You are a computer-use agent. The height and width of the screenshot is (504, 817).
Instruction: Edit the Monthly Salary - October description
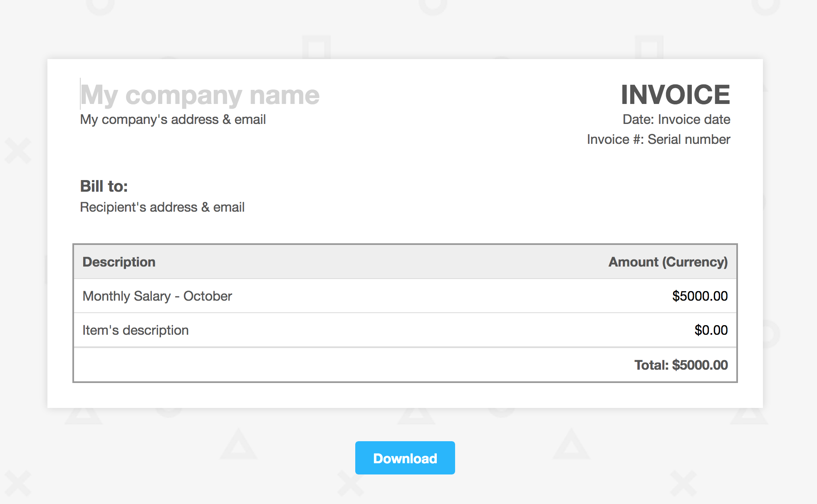click(157, 296)
